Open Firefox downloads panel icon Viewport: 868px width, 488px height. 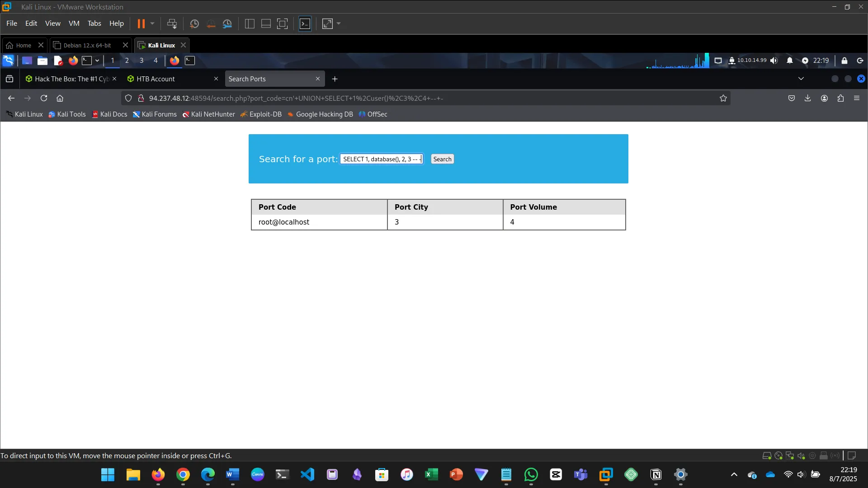808,98
